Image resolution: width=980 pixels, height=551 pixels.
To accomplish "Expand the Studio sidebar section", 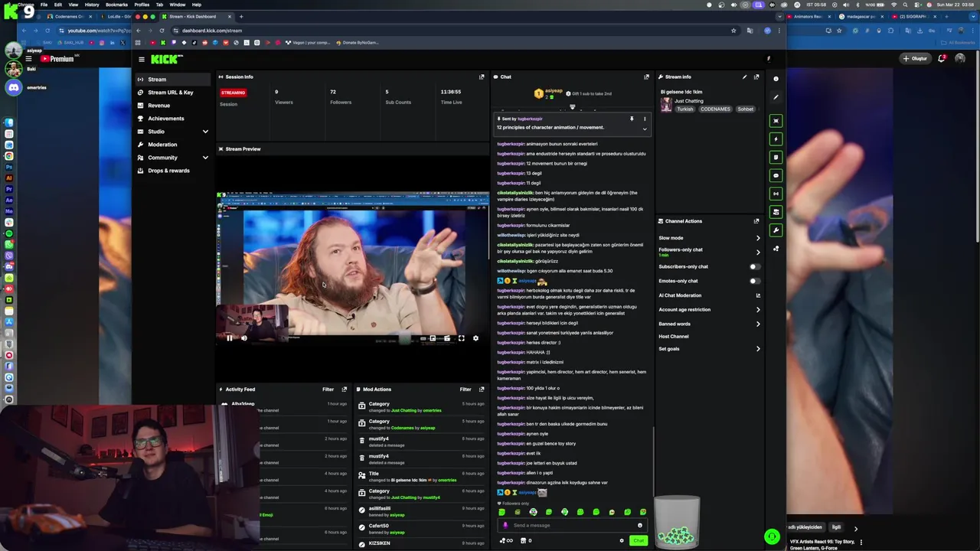I will [205, 132].
